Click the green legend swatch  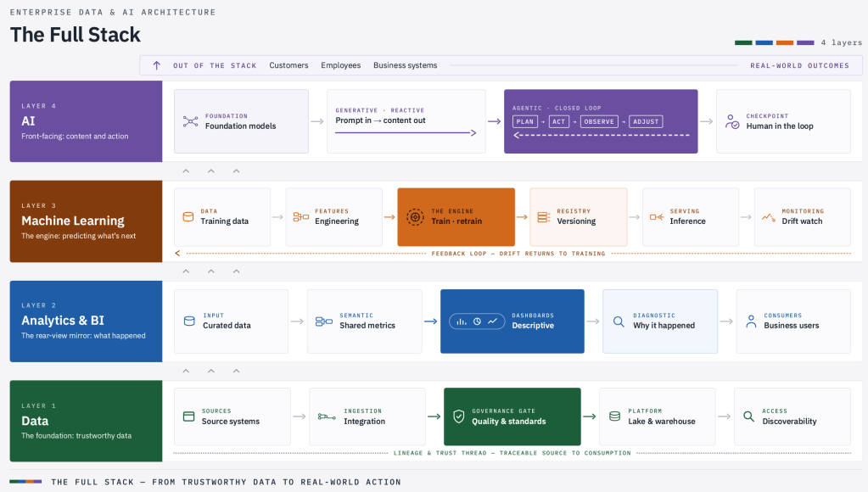(x=743, y=42)
